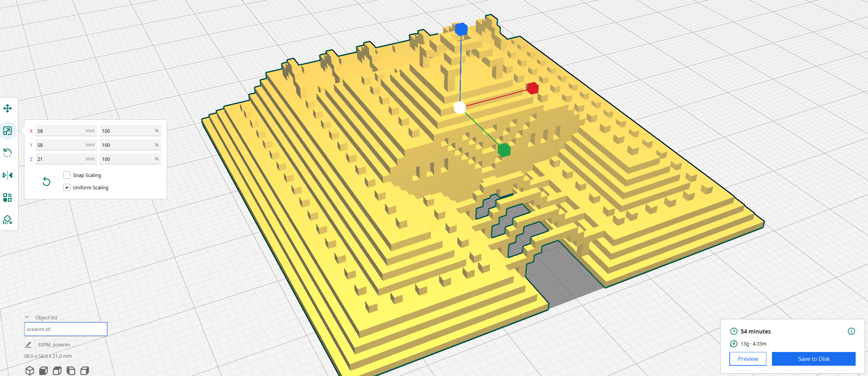Click the red X-axis scale handle

(x=532, y=88)
